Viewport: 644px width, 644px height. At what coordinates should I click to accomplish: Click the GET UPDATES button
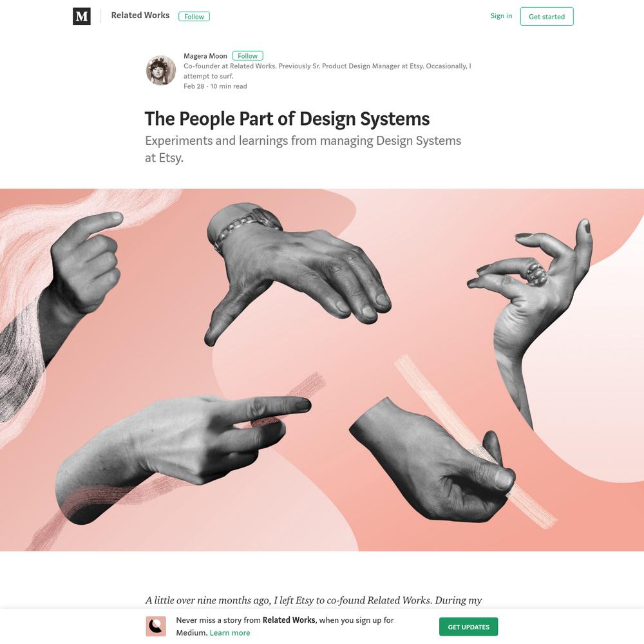(468, 627)
